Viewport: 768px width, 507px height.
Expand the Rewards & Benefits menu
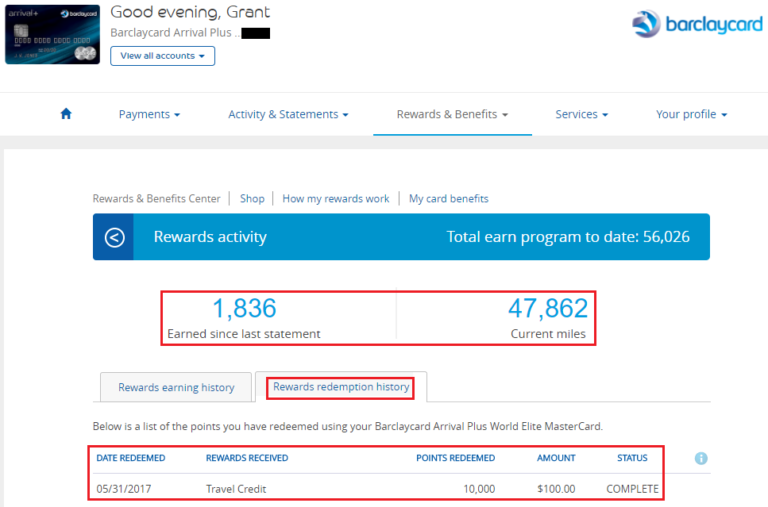coord(452,114)
